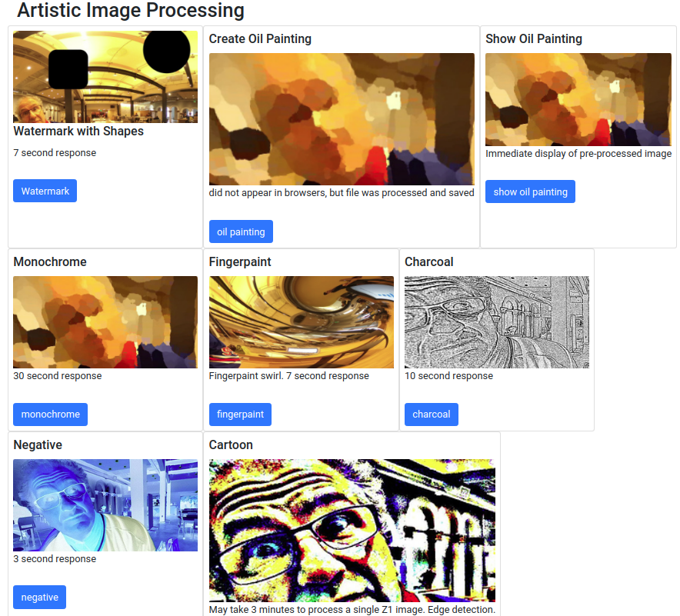Click the show oil painting button
This screenshot has height=616, width=680.
[530, 191]
